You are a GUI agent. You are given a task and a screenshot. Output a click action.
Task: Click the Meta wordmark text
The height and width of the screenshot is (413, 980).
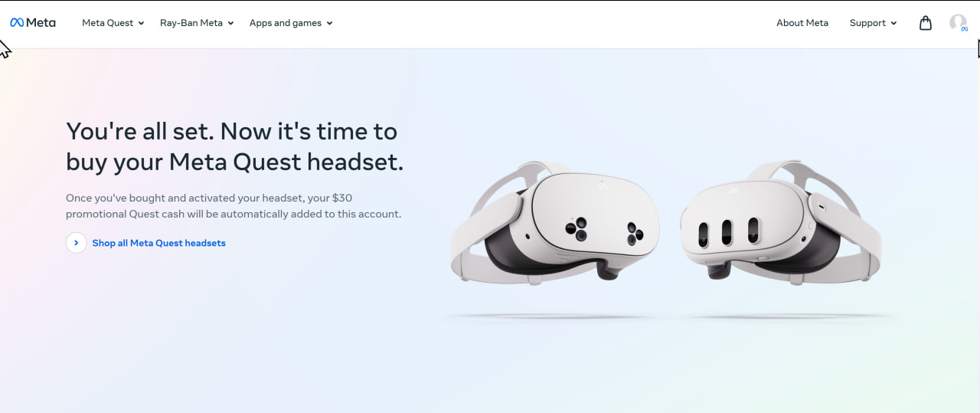(x=41, y=23)
